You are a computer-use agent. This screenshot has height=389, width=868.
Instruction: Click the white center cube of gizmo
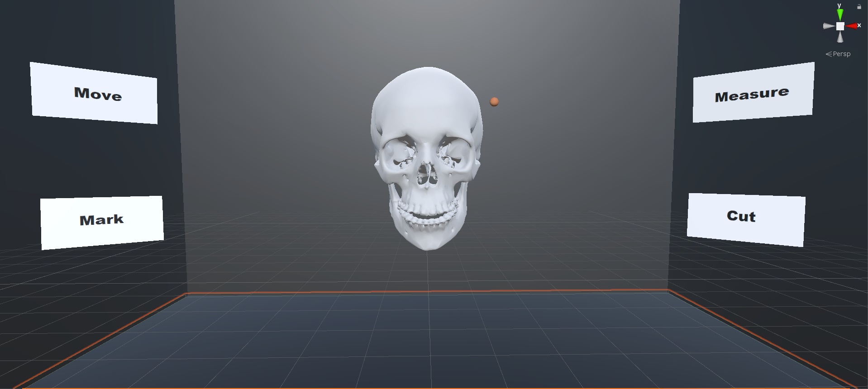(x=840, y=26)
